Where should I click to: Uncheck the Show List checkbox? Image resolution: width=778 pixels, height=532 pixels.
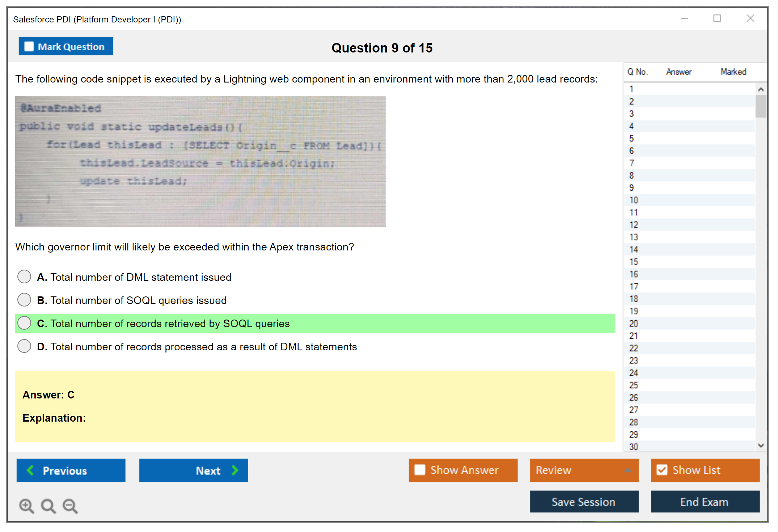(x=662, y=470)
